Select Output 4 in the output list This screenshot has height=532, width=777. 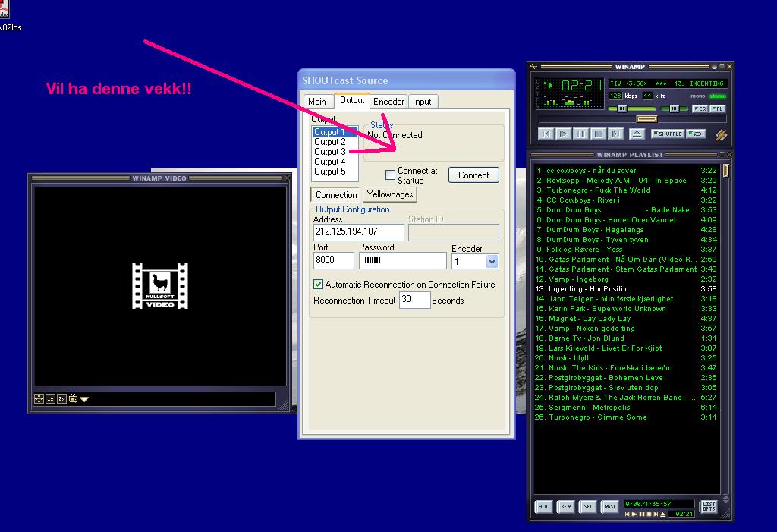coord(335,162)
